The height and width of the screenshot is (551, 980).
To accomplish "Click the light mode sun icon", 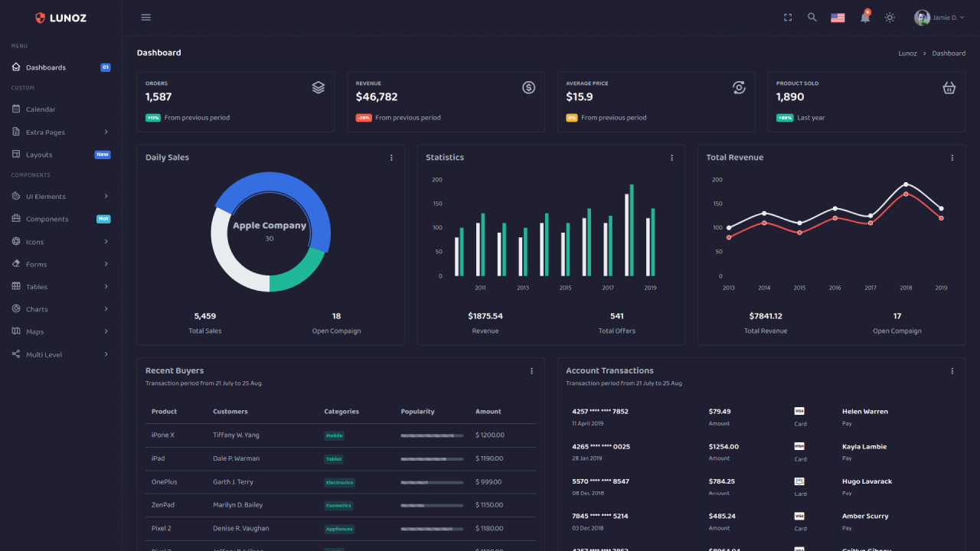I will point(890,17).
